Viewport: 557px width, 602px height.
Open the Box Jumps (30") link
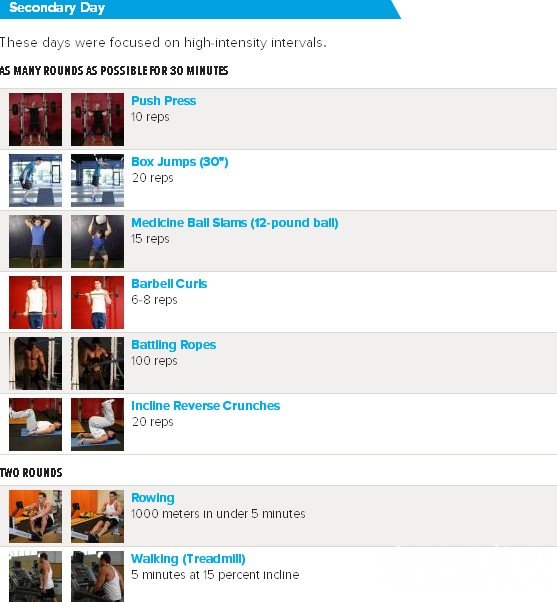(180, 162)
